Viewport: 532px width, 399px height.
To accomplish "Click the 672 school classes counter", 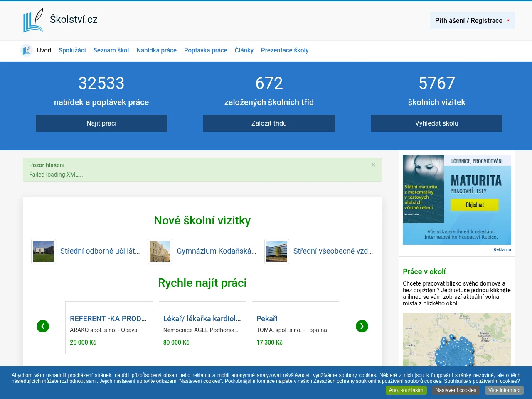I will coord(269,83).
